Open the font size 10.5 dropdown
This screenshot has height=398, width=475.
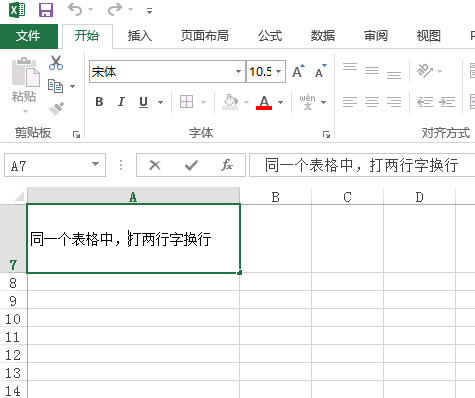click(279, 71)
